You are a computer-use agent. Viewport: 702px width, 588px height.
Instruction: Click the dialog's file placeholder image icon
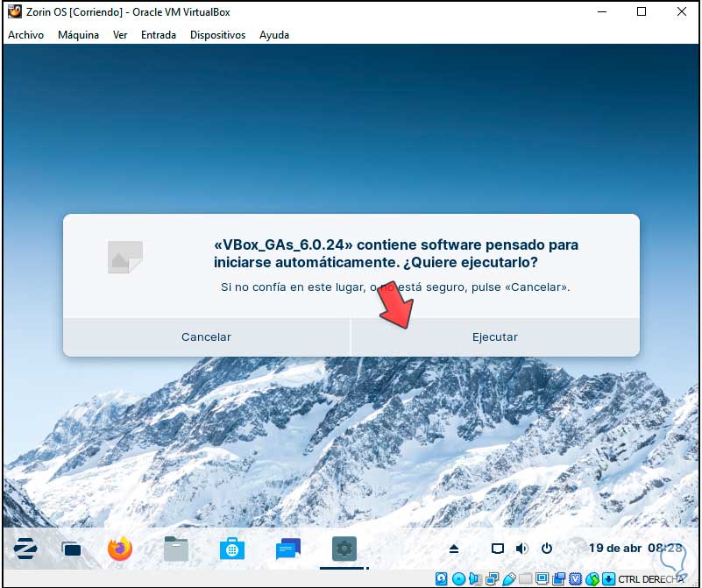pyautogui.click(x=125, y=257)
